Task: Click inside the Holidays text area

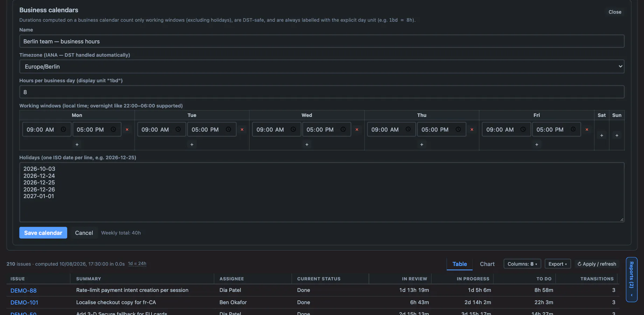Action: [322, 192]
